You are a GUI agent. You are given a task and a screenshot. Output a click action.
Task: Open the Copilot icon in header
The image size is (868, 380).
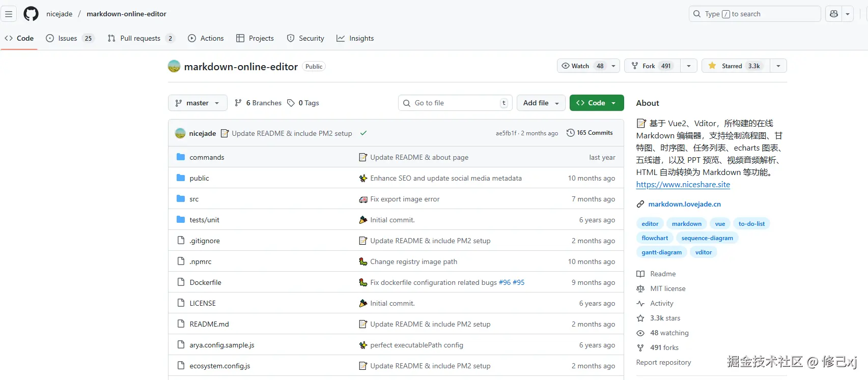[834, 14]
